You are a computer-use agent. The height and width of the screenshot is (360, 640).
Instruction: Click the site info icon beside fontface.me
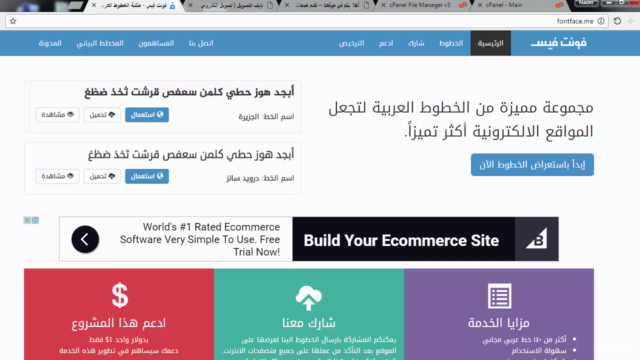601,21
